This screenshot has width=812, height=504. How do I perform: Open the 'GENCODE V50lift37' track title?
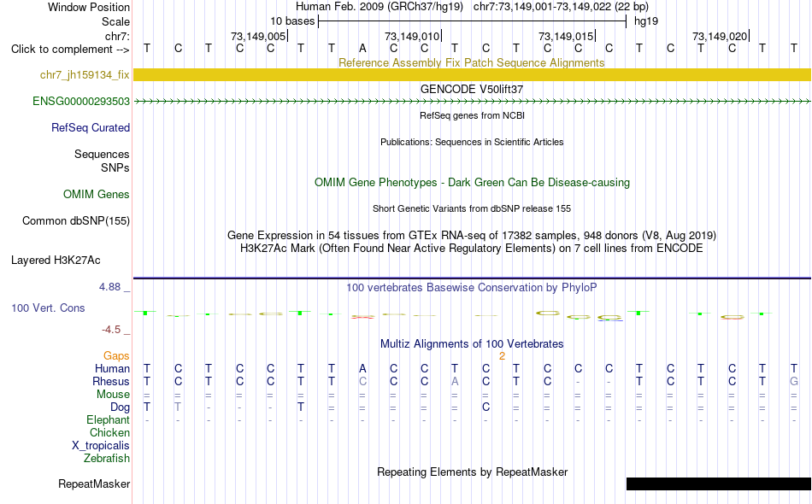472,89
